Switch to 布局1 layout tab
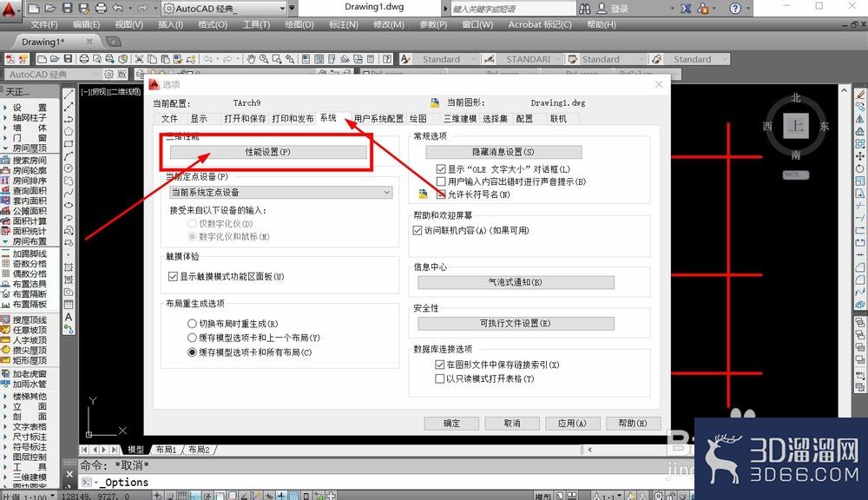 coord(166,450)
